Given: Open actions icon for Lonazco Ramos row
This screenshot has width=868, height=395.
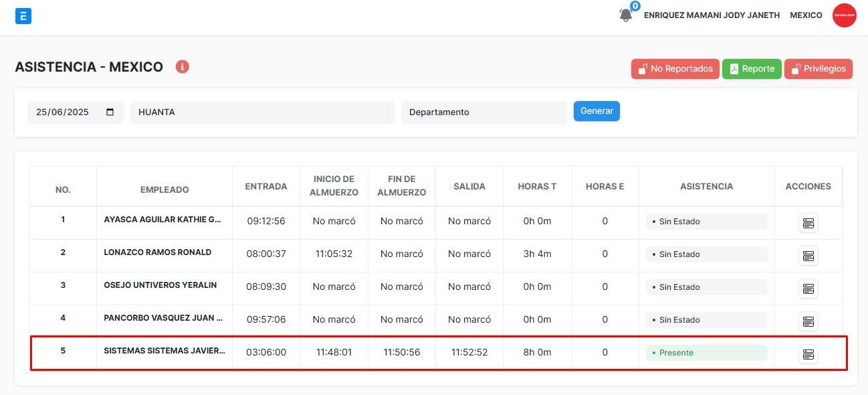Looking at the screenshot, I should tap(808, 256).
